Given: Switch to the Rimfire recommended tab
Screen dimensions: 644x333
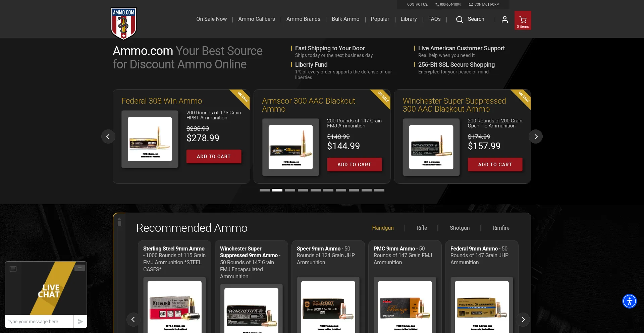Looking at the screenshot, I should point(501,228).
